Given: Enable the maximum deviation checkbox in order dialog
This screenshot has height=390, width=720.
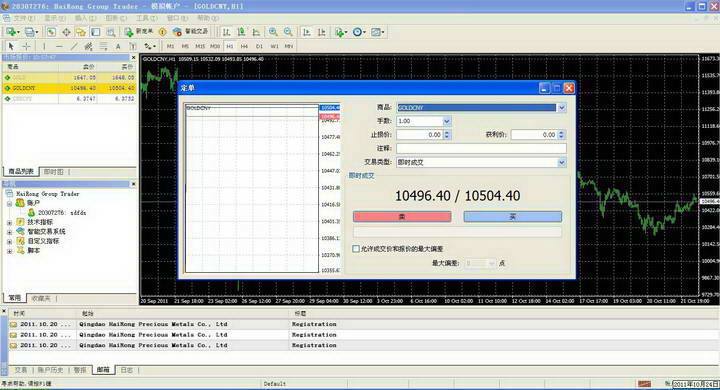Looking at the screenshot, I should click(356, 249).
